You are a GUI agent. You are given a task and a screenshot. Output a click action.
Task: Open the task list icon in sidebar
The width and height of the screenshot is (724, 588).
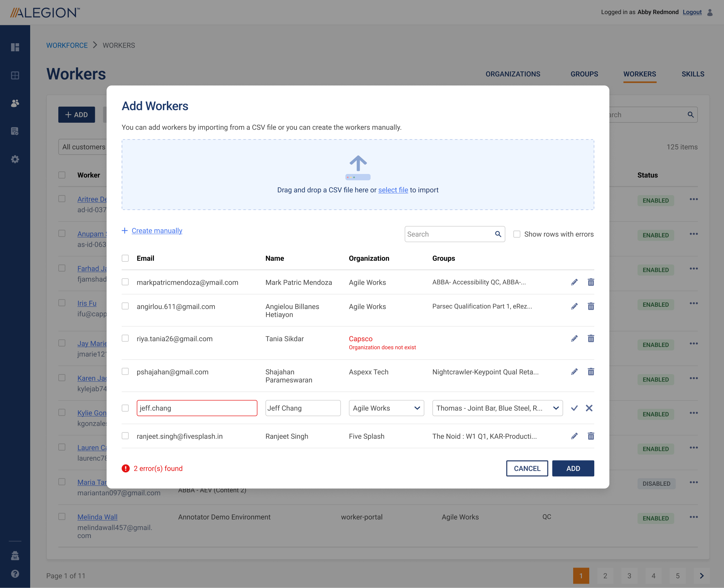(x=15, y=131)
